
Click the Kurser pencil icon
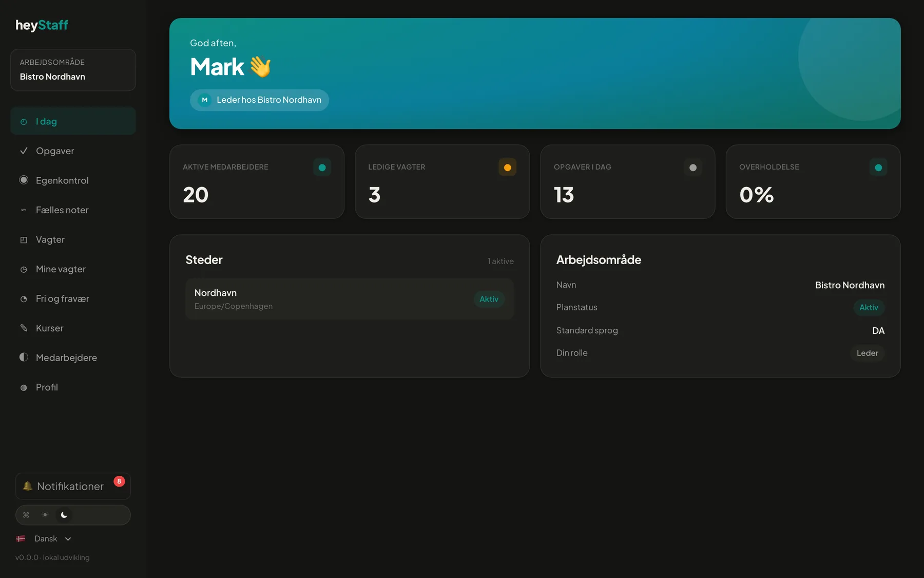click(x=24, y=328)
